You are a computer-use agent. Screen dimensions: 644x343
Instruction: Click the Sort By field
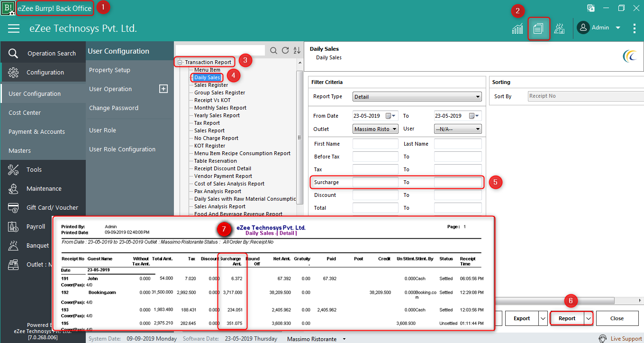pyautogui.click(x=586, y=96)
